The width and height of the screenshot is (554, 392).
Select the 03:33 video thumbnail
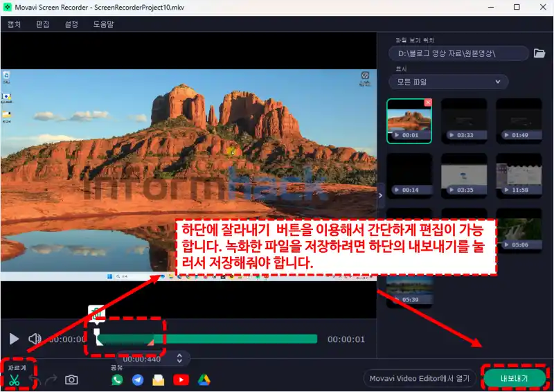(464, 121)
